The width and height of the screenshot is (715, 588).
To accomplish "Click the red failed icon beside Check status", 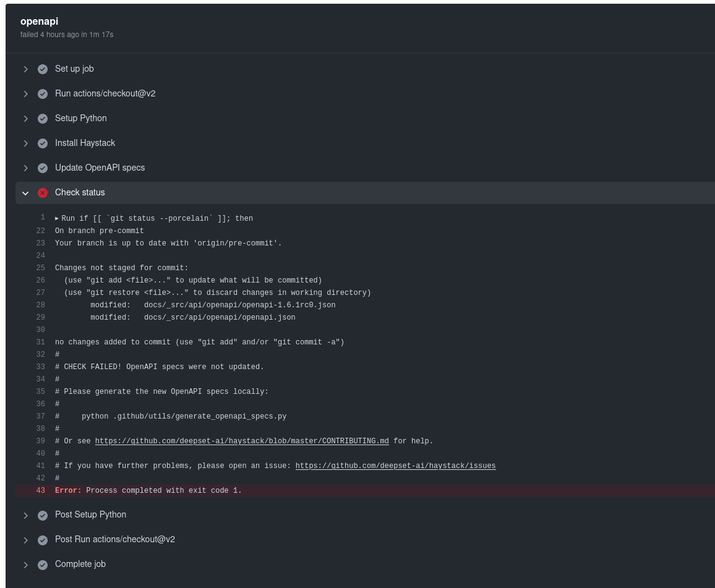I will coord(43,193).
